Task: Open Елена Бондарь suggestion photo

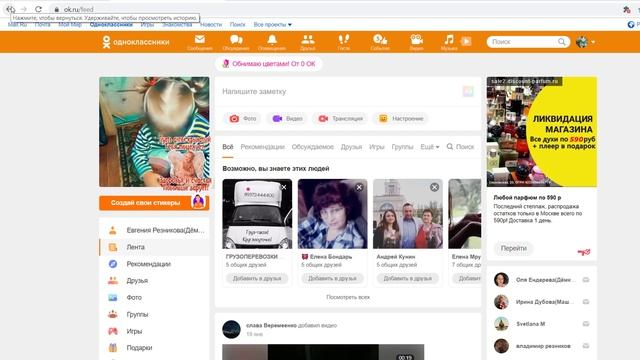Action: point(332,214)
